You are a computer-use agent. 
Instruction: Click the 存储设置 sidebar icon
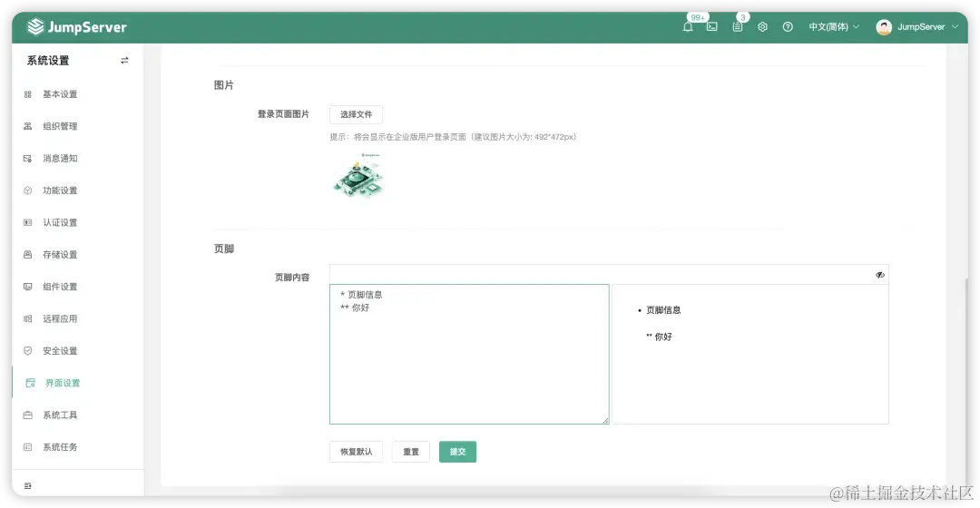tap(27, 254)
